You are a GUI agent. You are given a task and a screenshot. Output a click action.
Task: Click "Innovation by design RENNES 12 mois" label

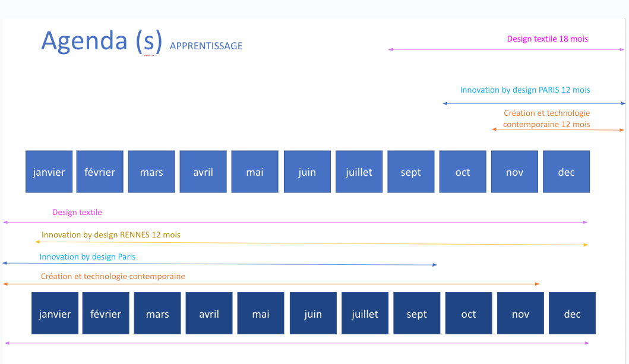click(x=111, y=235)
